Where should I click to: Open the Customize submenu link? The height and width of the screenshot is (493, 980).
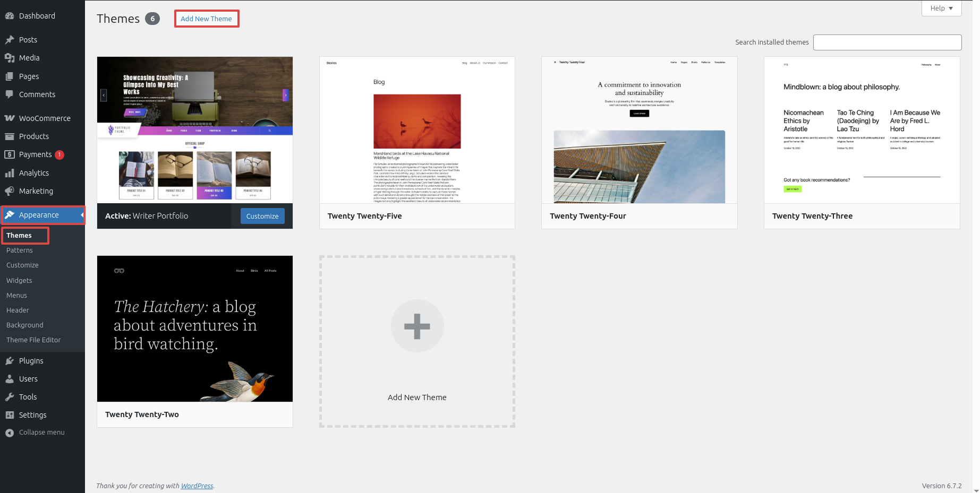(x=22, y=265)
